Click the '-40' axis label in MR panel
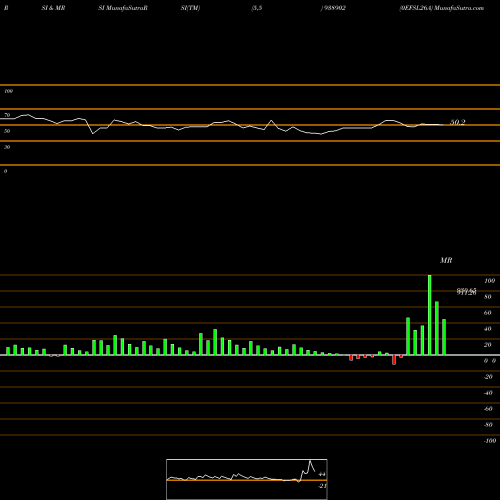 [x=488, y=393]
